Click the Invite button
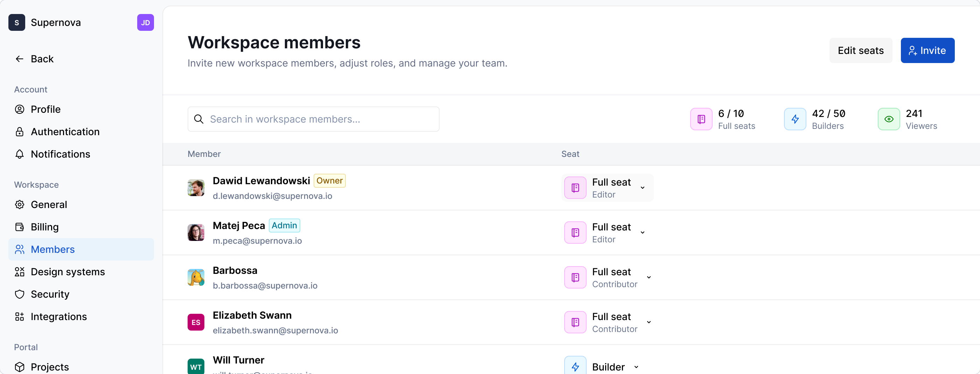Screen dimensions: 980x374 927,50
